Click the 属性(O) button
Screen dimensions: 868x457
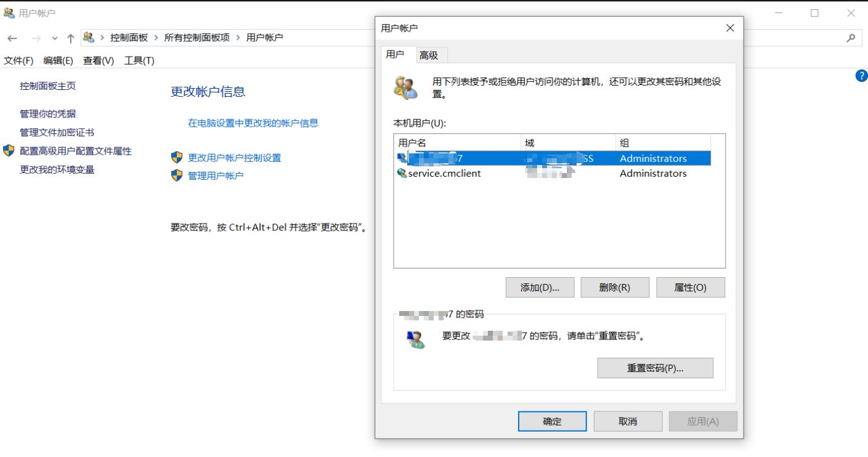coord(691,287)
